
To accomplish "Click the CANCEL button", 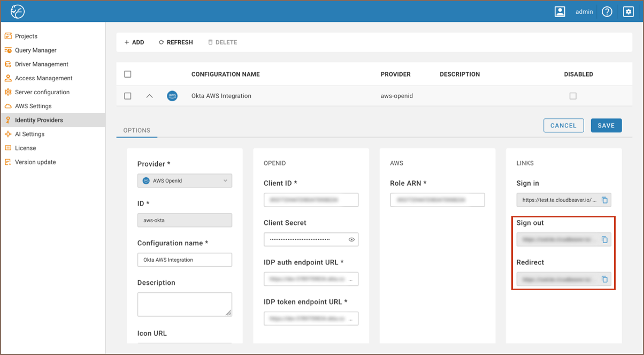I will coord(563,125).
